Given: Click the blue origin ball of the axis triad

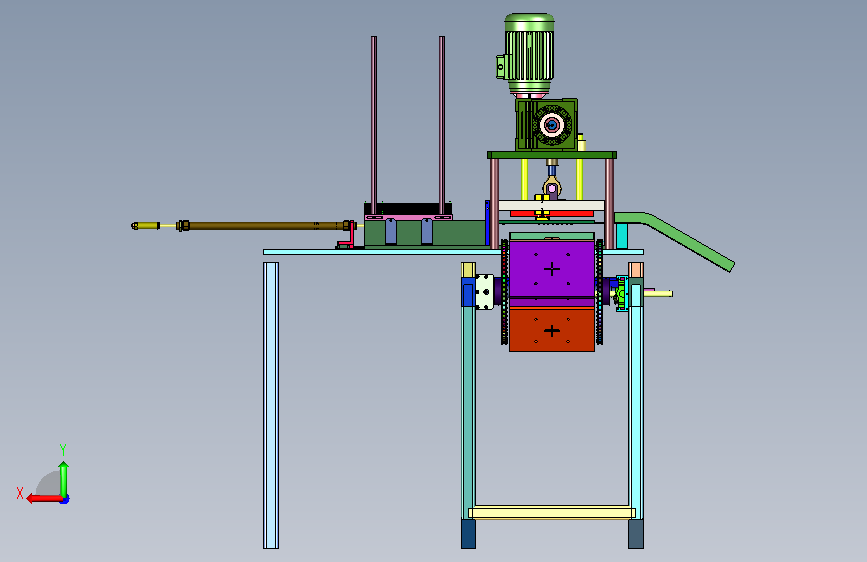Looking at the screenshot, I should point(65,499).
